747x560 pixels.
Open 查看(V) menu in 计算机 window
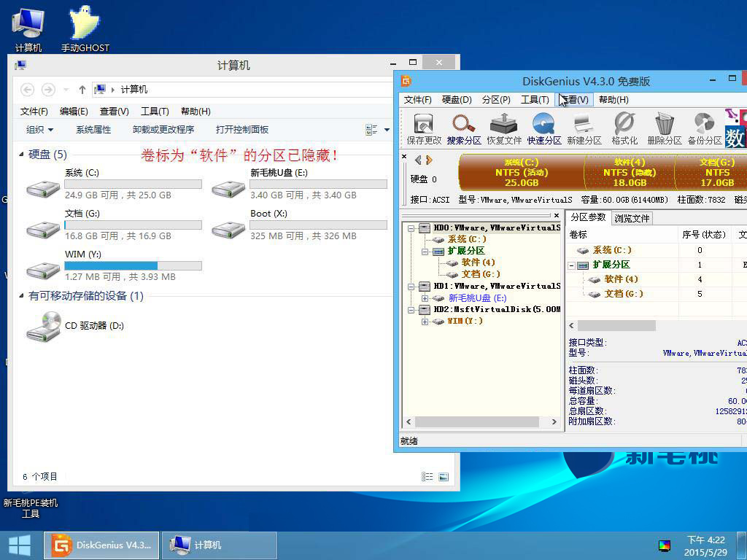click(x=114, y=112)
